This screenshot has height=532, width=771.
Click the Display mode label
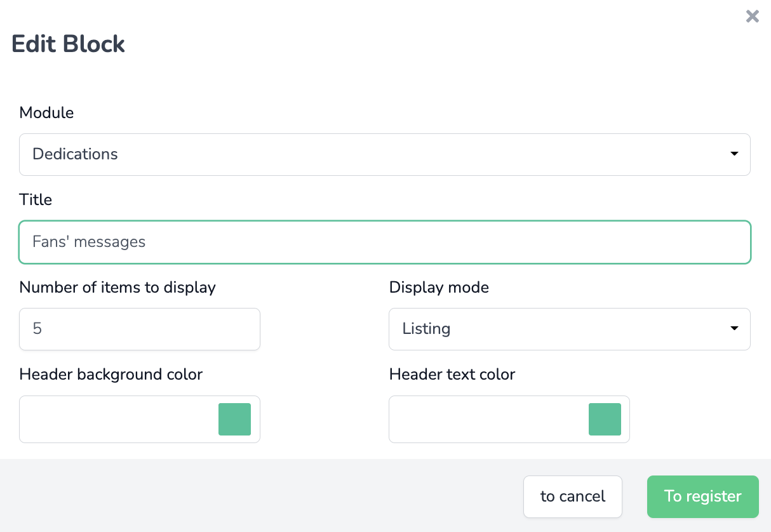439,288
